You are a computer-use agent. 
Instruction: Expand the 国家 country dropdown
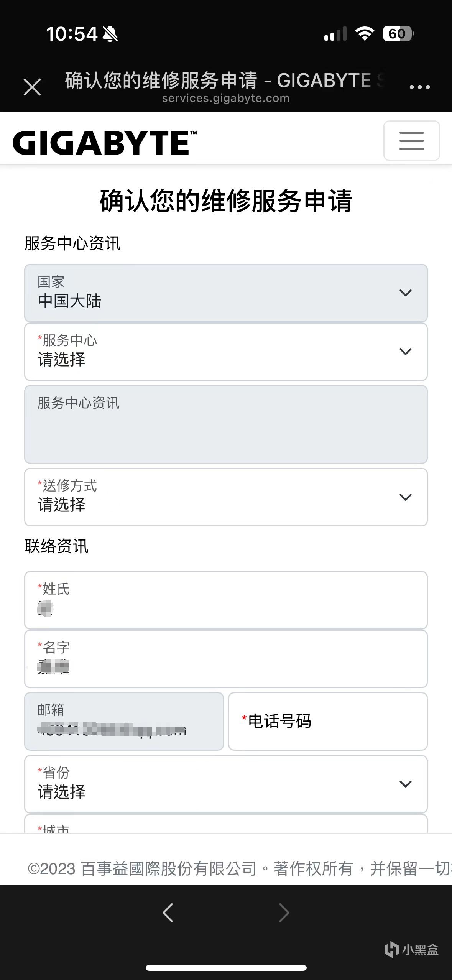click(x=226, y=293)
